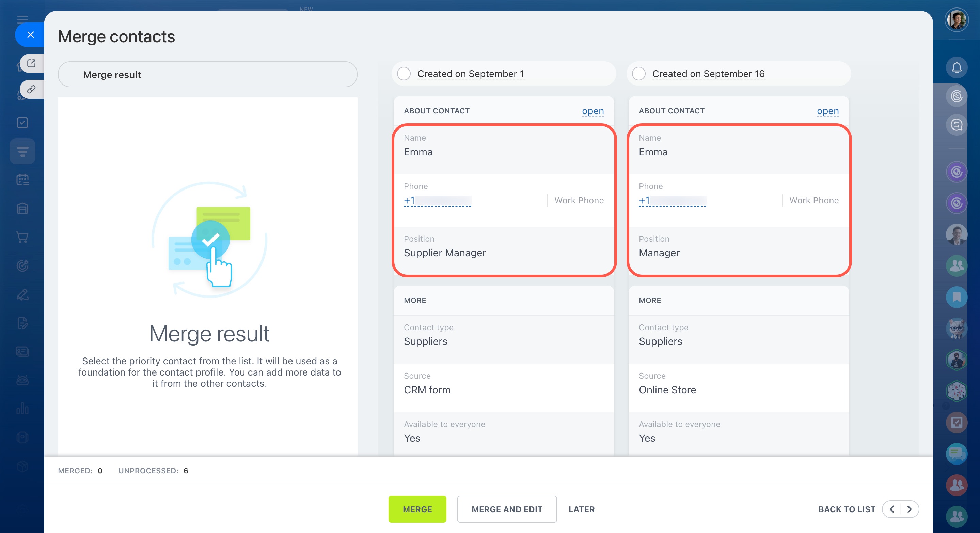Open the hamburger main menu
Image resolution: width=980 pixels, height=533 pixels.
[x=22, y=19]
